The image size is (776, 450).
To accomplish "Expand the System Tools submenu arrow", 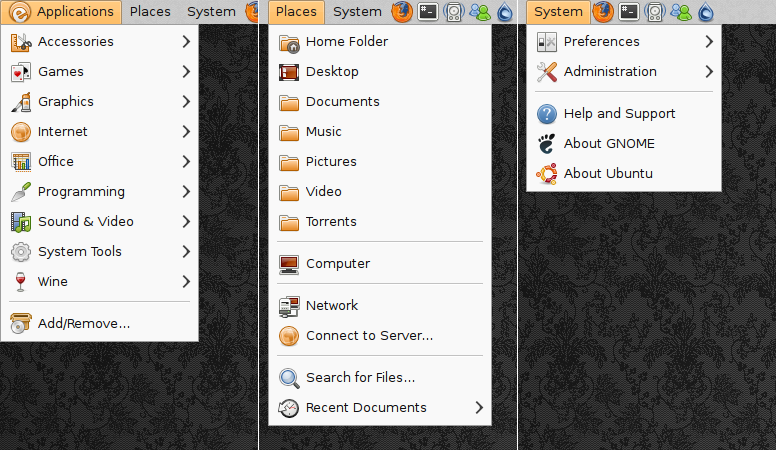I will (x=186, y=251).
